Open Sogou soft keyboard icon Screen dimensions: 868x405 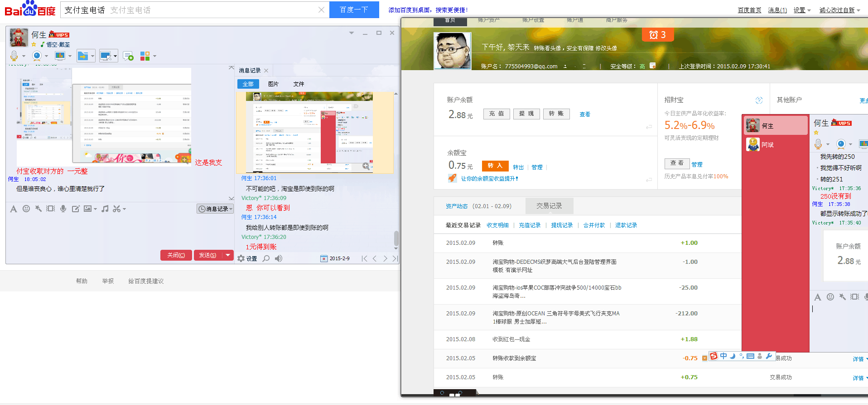[x=750, y=356]
